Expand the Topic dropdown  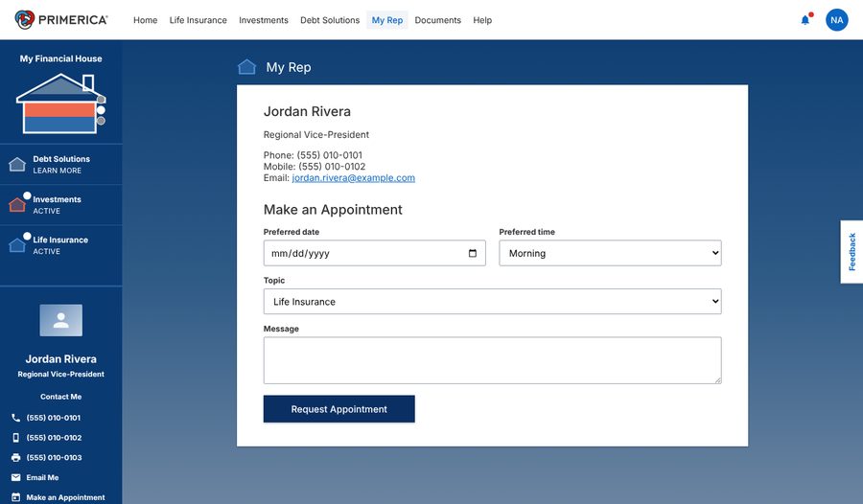(492, 302)
